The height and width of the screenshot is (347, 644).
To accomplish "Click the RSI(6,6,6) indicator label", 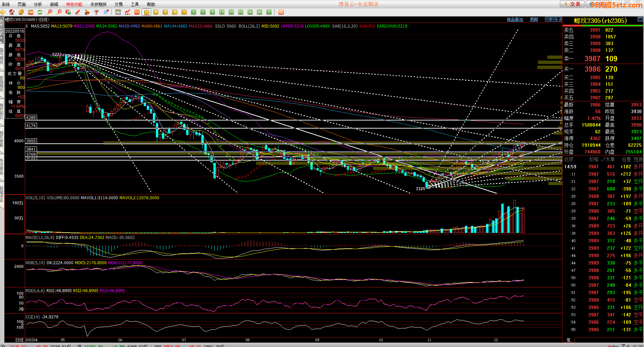I will point(35,291).
